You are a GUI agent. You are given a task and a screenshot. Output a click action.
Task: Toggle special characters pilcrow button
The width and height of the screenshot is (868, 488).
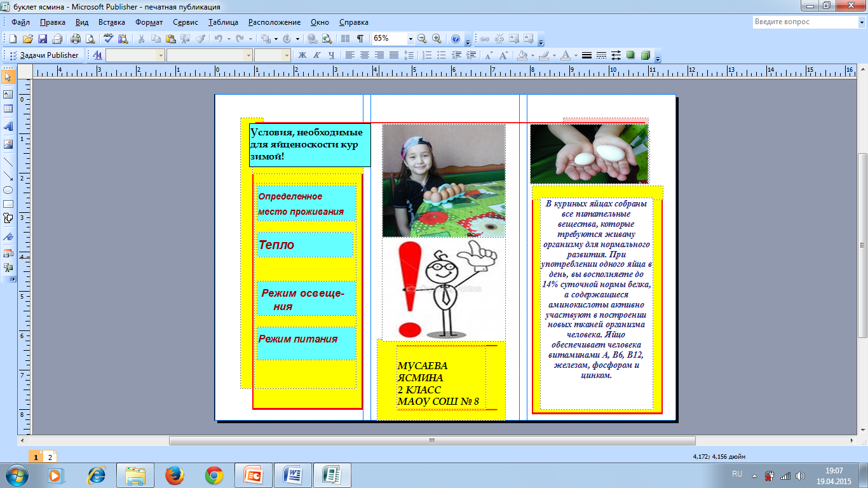coord(360,39)
